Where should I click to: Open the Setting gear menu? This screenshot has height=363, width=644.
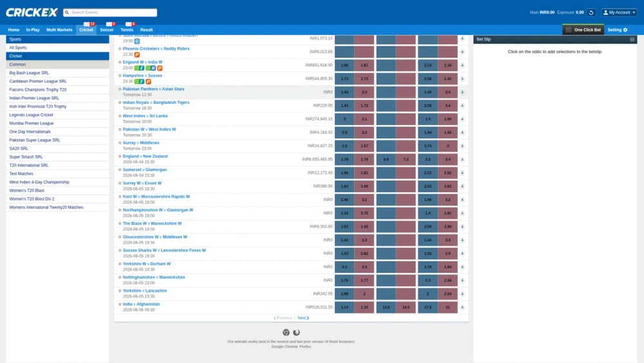coord(618,30)
